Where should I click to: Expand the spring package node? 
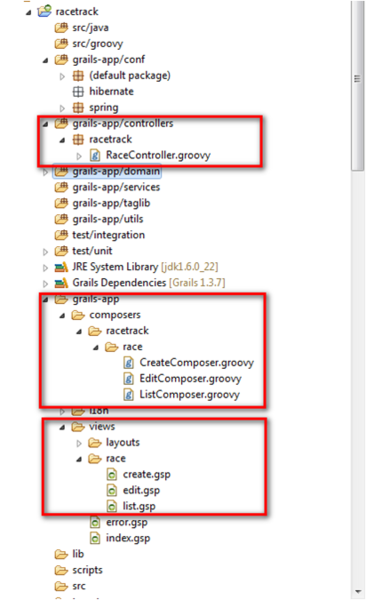pyautogui.click(x=62, y=108)
